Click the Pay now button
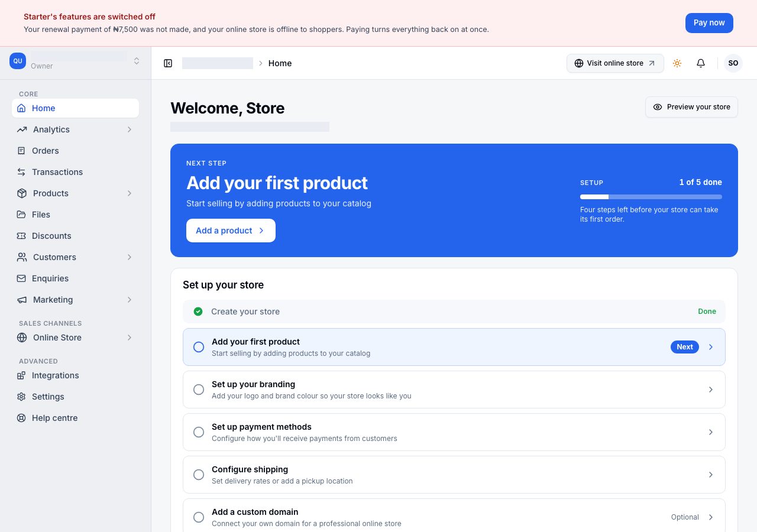 point(709,23)
